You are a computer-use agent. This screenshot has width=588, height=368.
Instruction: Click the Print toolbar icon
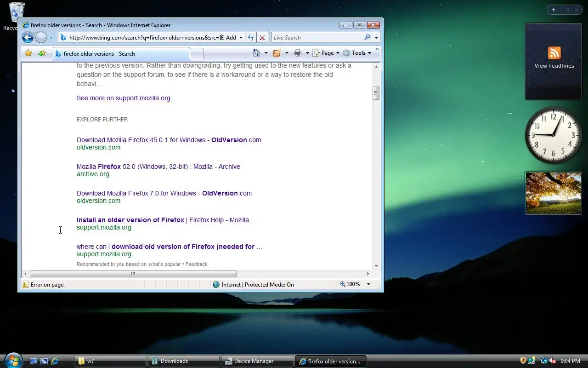point(298,53)
